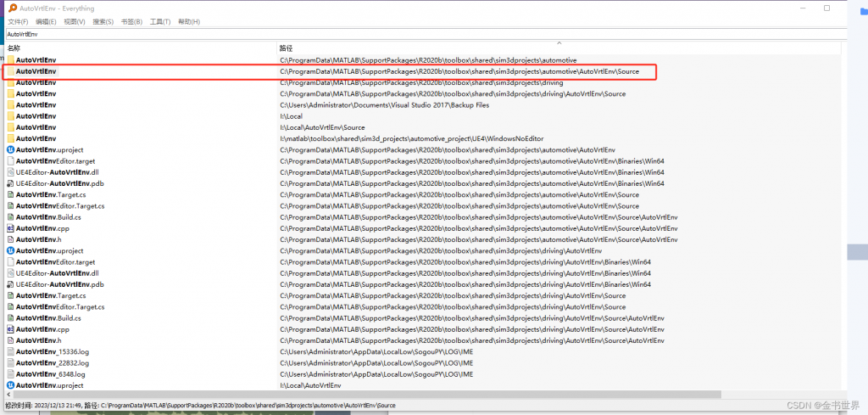This screenshot has width=868, height=415.
Task: Click icon of AutoVrtlEnv.Build.cs in driving Source
Action: (x=11, y=318)
